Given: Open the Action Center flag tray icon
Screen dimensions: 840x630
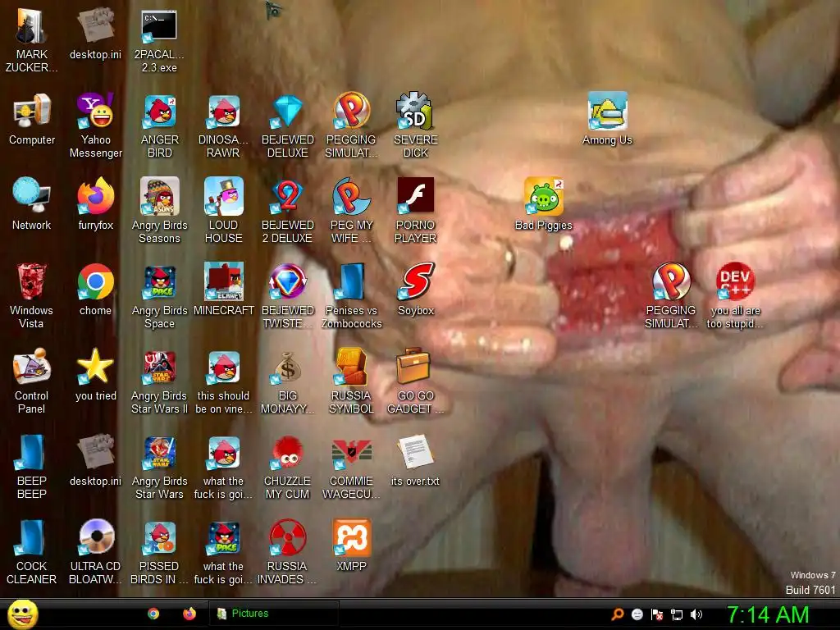Looking at the screenshot, I should (657, 614).
